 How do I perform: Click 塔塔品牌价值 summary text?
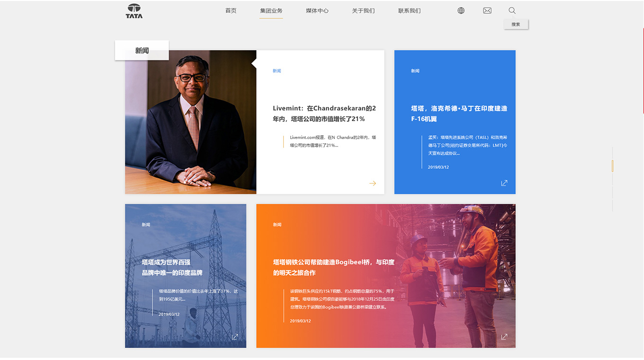click(198, 295)
